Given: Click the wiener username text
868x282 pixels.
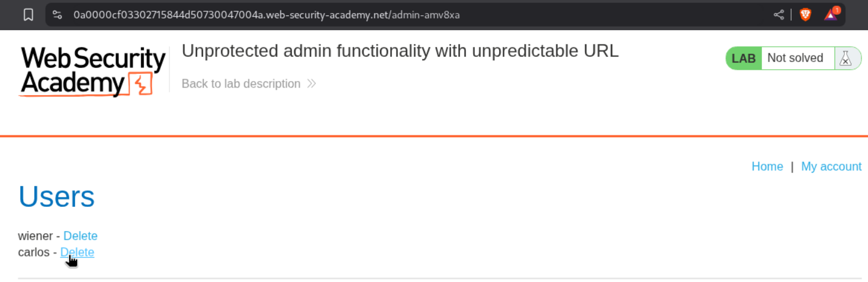Looking at the screenshot, I should [x=36, y=236].
